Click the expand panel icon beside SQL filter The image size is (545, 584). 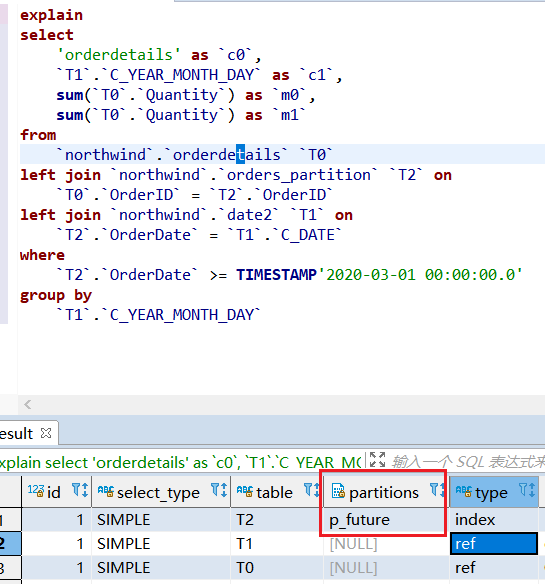(377, 460)
